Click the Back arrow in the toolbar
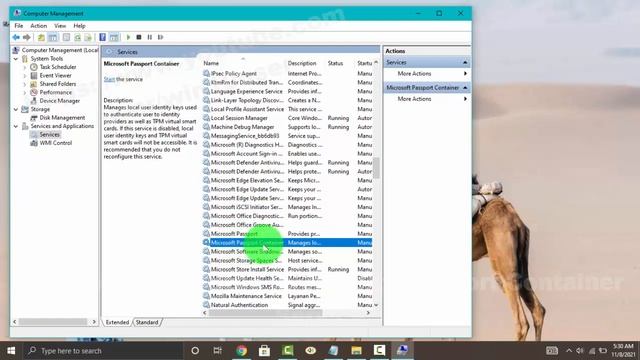640x360 pixels. pyautogui.click(x=16, y=37)
